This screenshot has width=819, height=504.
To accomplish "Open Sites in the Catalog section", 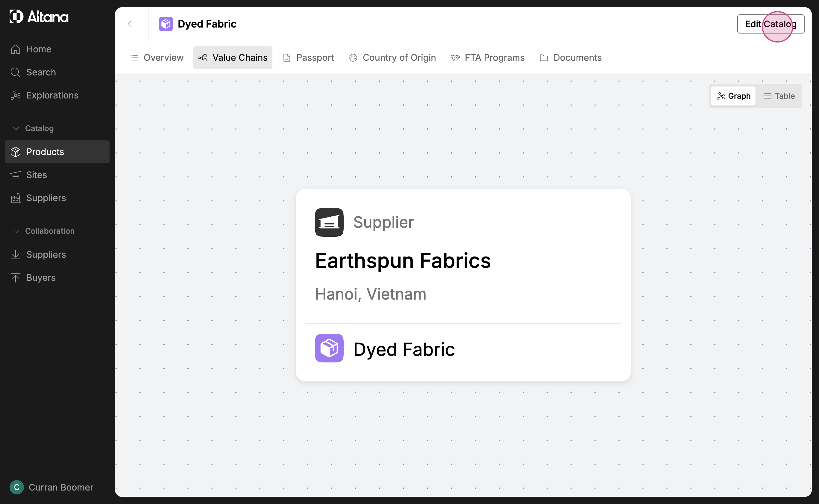I will pyautogui.click(x=36, y=175).
